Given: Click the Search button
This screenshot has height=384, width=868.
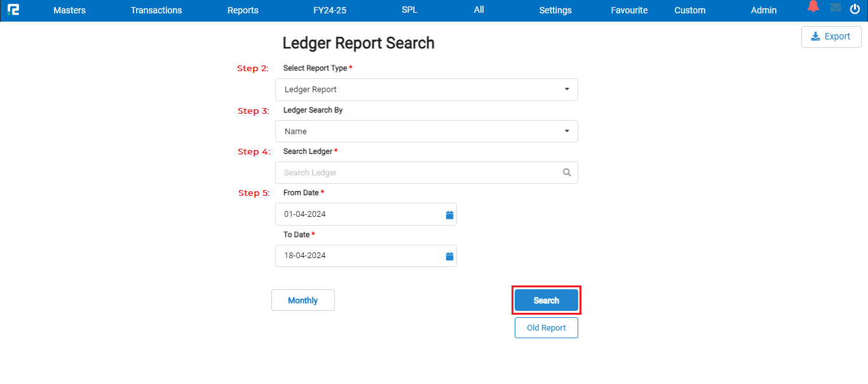Looking at the screenshot, I should pos(546,299).
